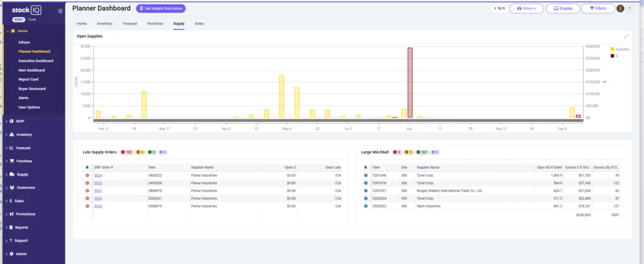Open the user avatar icon
Image resolution: width=644 pixels, height=264 pixels.
620,8
